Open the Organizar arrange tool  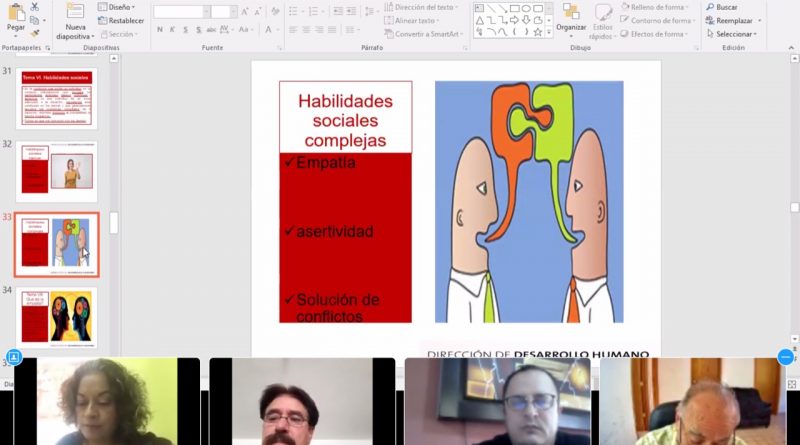point(571,18)
